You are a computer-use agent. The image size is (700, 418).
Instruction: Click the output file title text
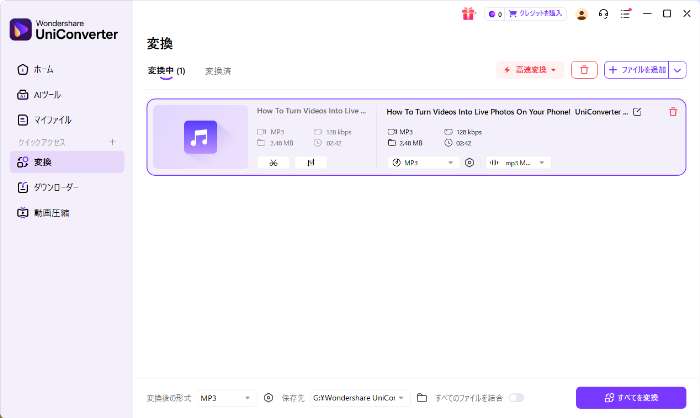(x=507, y=112)
